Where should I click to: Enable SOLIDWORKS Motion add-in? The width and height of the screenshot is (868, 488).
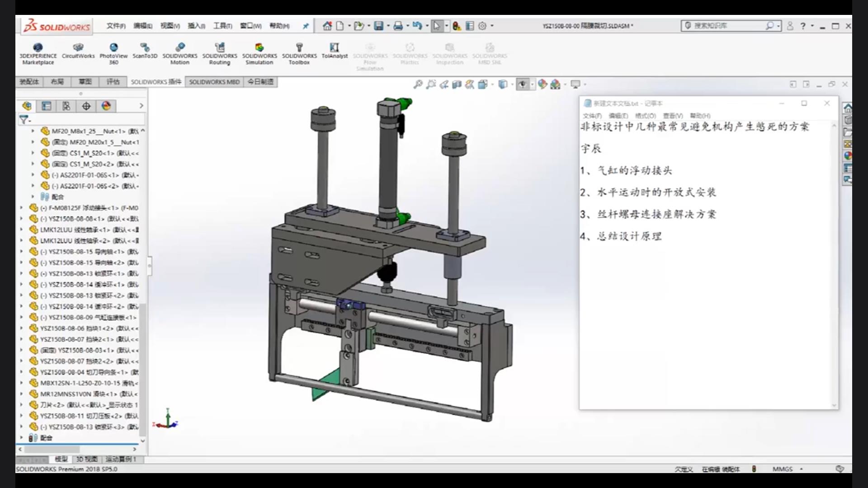click(x=180, y=54)
